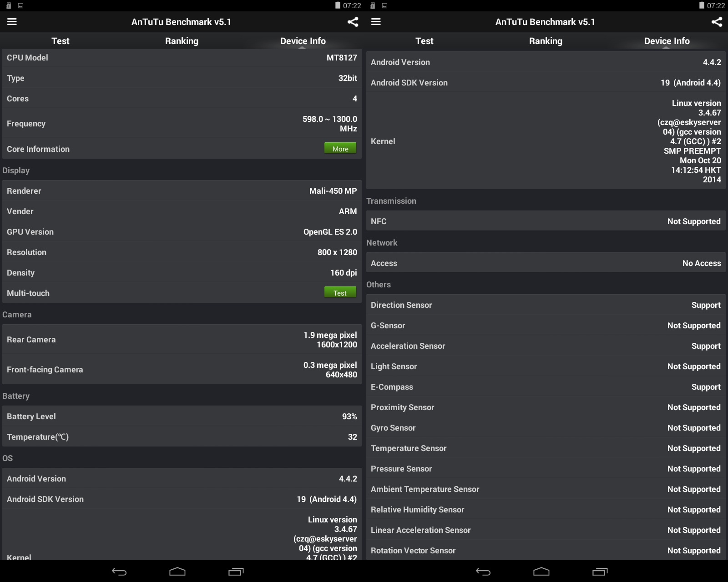Select E-Compass Support row
This screenshot has width=728, height=582.
546,387
